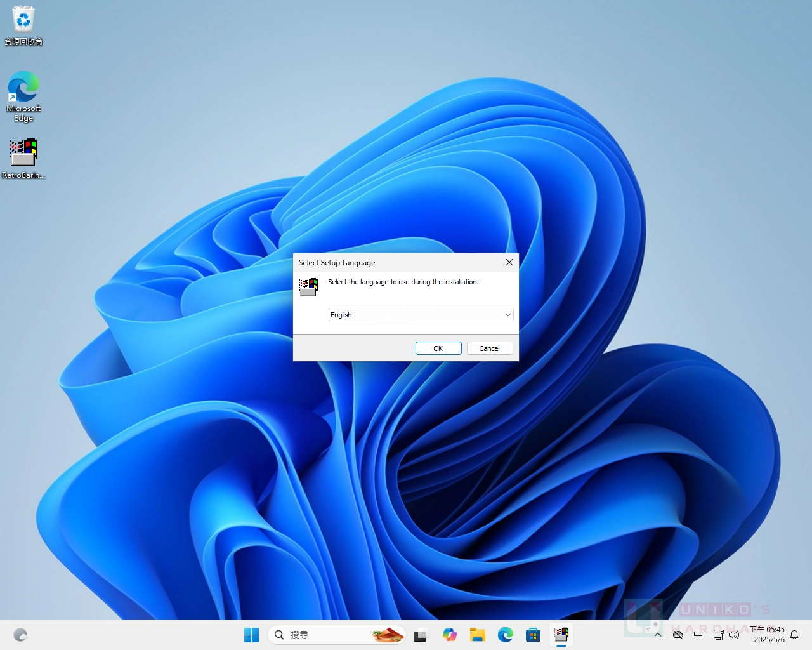
Task: Open the network status tray icon
Action: 719,635
